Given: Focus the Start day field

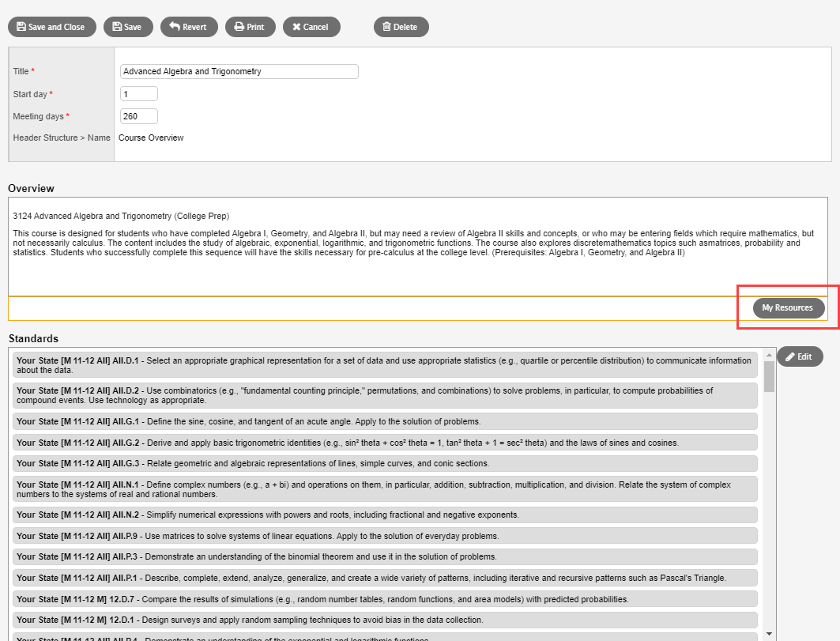Looking at the screenshot, I should (x=138, y=94).
